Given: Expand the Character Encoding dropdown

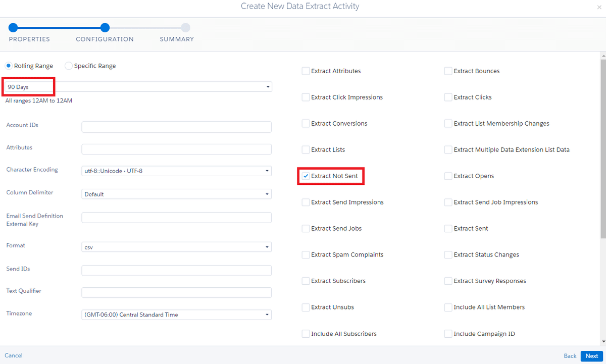Looking at the screenshot, I should (176, 171).
